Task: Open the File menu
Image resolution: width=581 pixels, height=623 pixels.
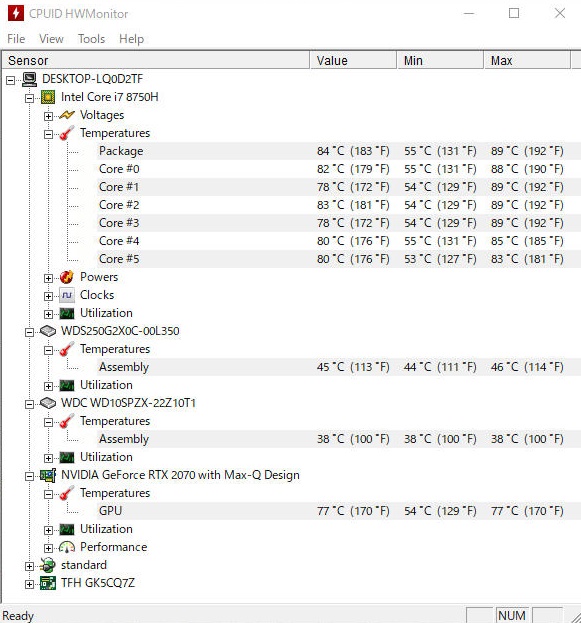Action: point(16,39)
